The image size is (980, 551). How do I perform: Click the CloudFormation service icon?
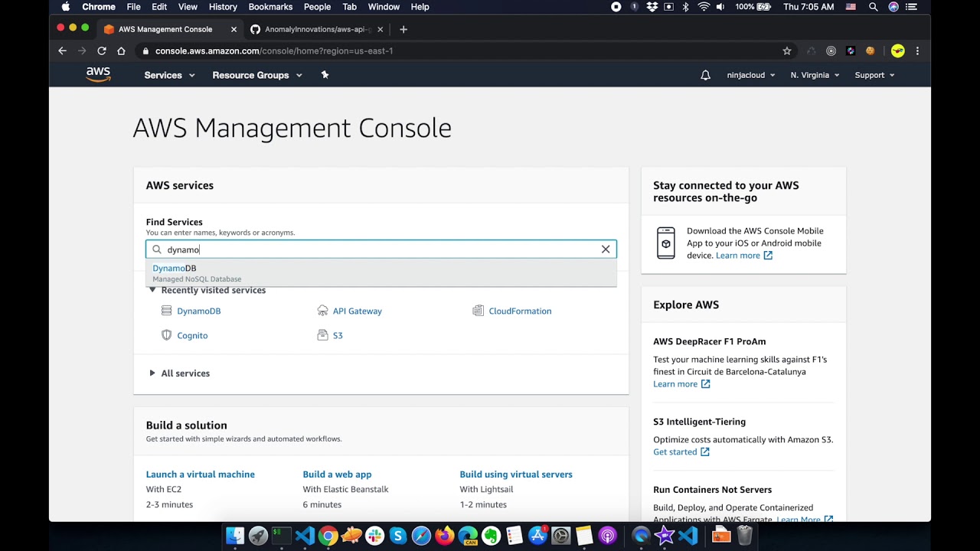pyautogui.click(x=479, y=311)
